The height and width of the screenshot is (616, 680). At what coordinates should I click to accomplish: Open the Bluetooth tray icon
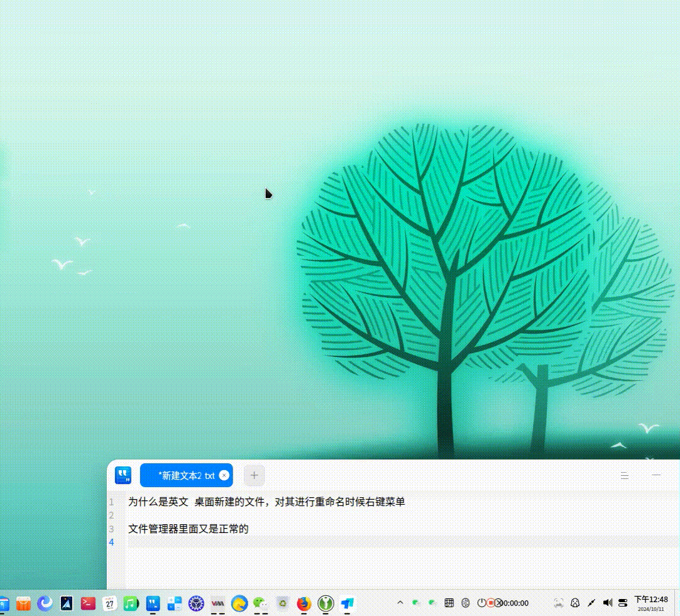pos(465,603)
